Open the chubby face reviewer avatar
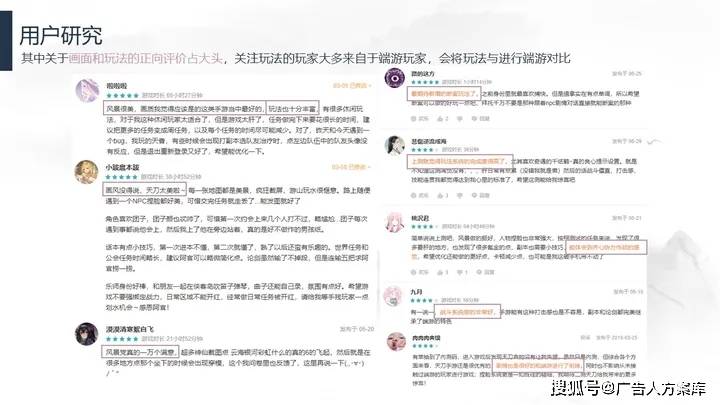The image size is (720, 405). pyautogui.click(x=395, y=342)
